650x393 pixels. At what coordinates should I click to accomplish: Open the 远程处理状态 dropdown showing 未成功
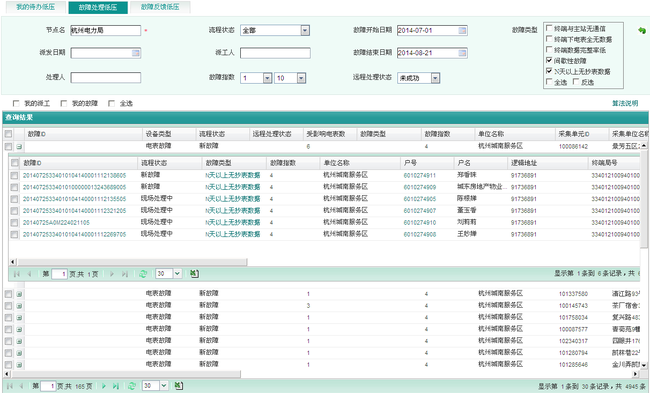[435, 78]
